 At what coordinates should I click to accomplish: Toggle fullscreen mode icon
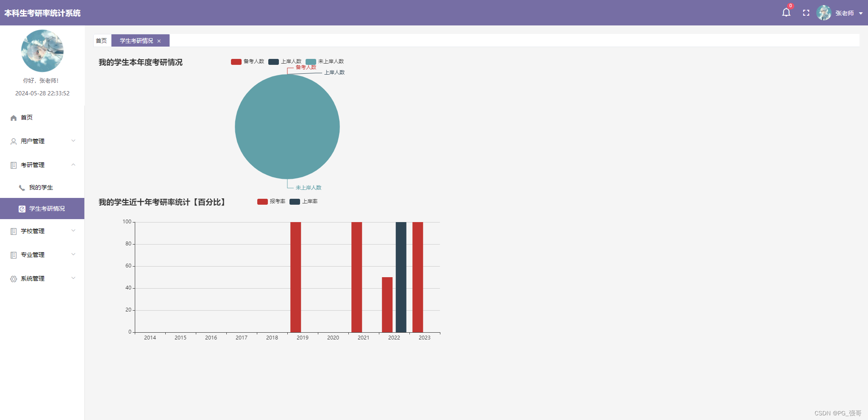point(806,13)
